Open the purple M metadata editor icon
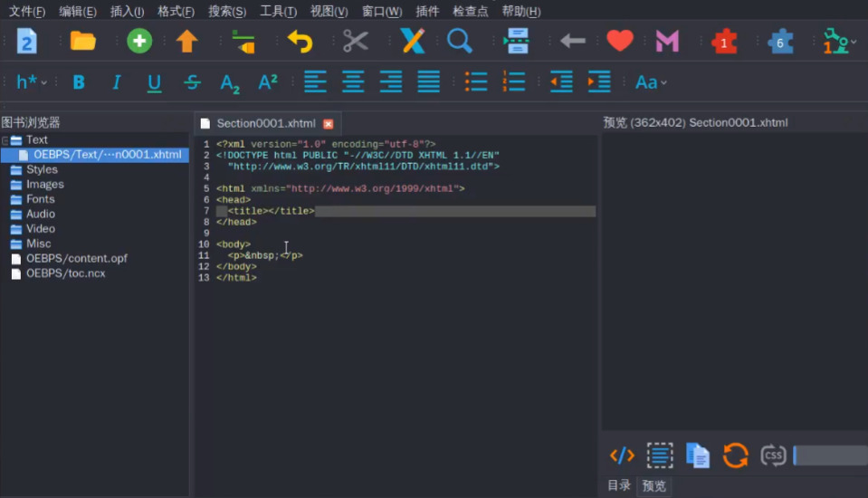This screenshot has height=498, width=868. coord(667,41)
